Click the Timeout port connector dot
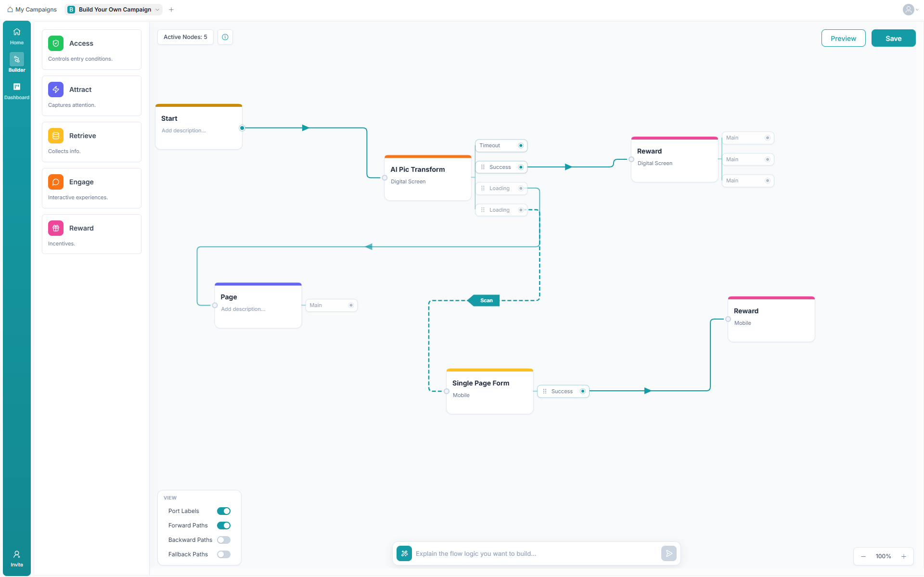Screen dimensions: 924x577 521,145
